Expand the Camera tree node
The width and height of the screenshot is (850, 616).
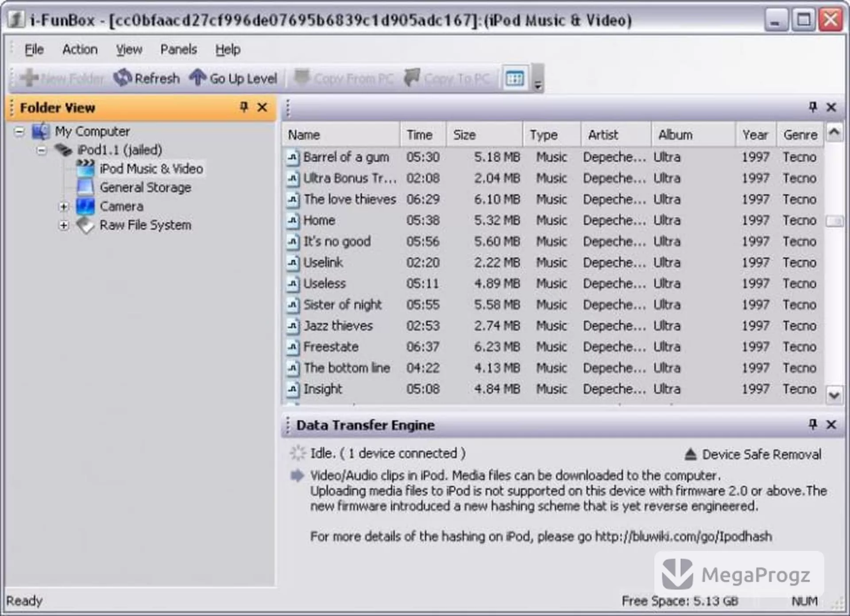point(64,206)
